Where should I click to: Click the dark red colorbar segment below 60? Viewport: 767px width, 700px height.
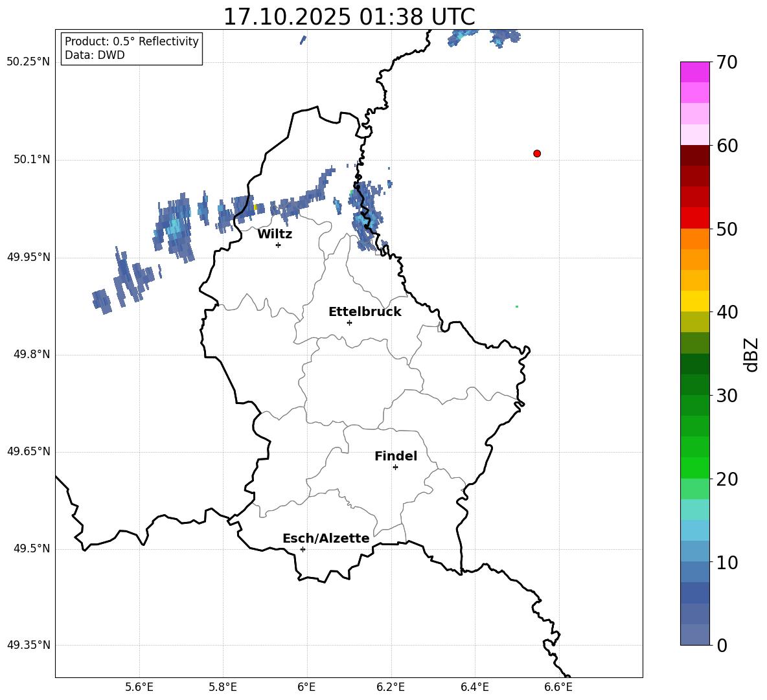(694, 155)
